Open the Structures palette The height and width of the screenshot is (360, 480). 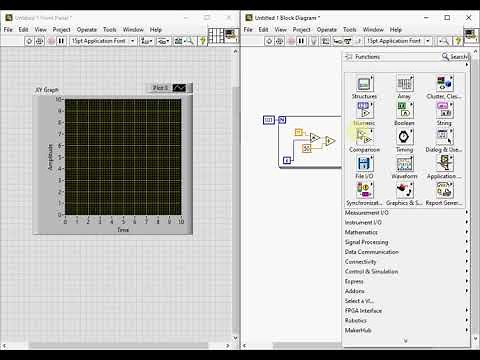click(x=364, y=84)
